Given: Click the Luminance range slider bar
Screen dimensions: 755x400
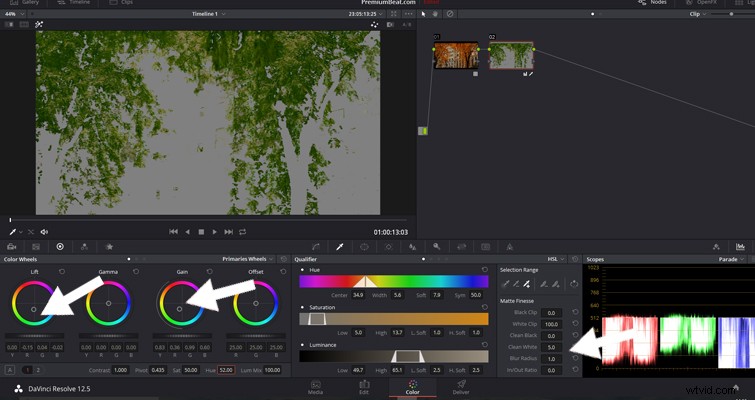Looking at the screenshot, I should pyautogui.click(x=393, y=356).
